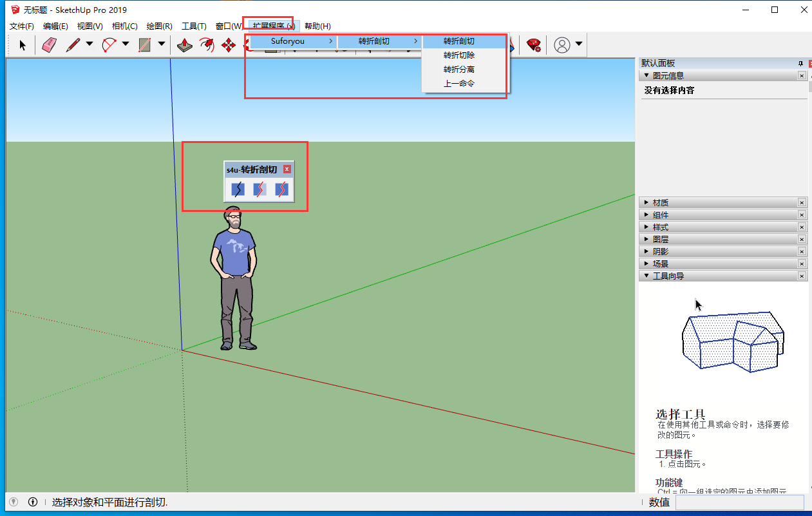Open the red ruby Extension Manager icon
This screenshot has height=516, width=812.
point(533,45)
